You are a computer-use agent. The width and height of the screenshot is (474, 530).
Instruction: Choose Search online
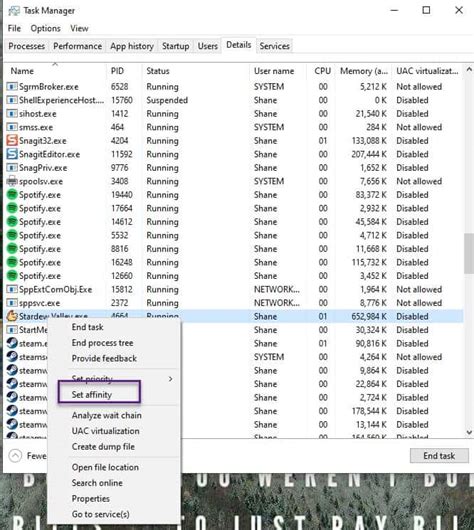coord(97,483)
